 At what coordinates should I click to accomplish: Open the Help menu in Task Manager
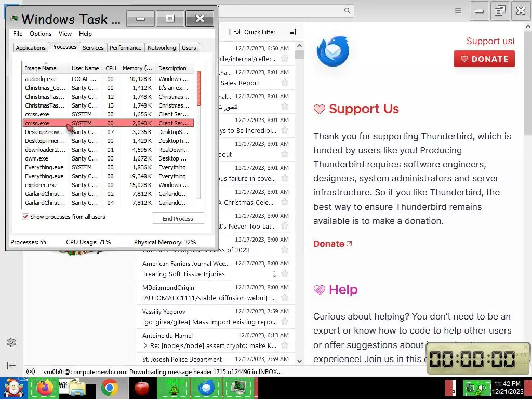[85, 34]
